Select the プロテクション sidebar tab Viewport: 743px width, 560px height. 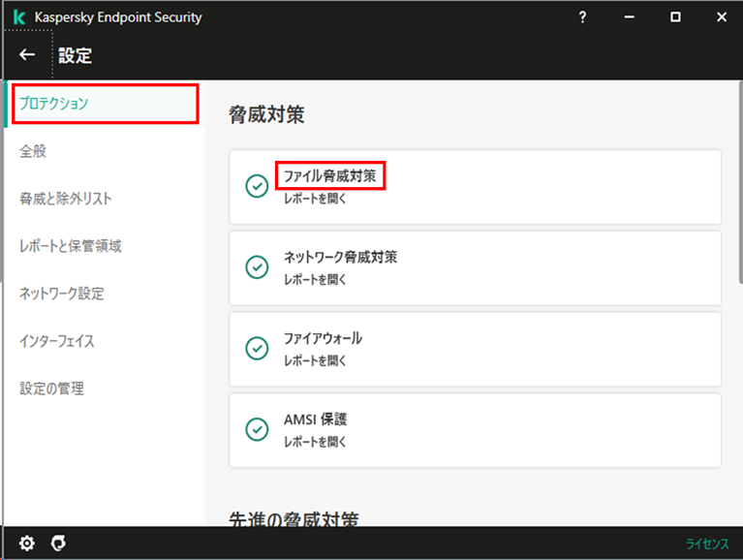point(105,104)
